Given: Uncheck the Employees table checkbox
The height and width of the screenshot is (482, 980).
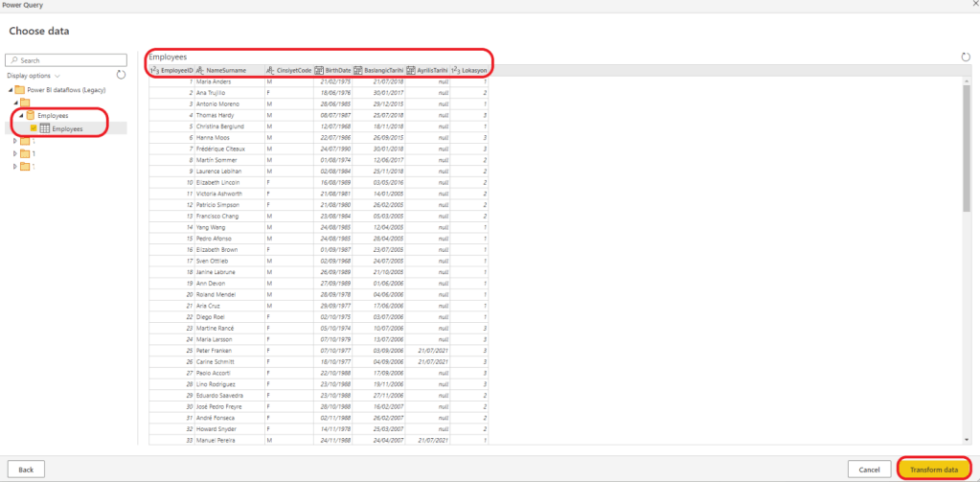Looking at the screenshot, I should tap(34, 128).
